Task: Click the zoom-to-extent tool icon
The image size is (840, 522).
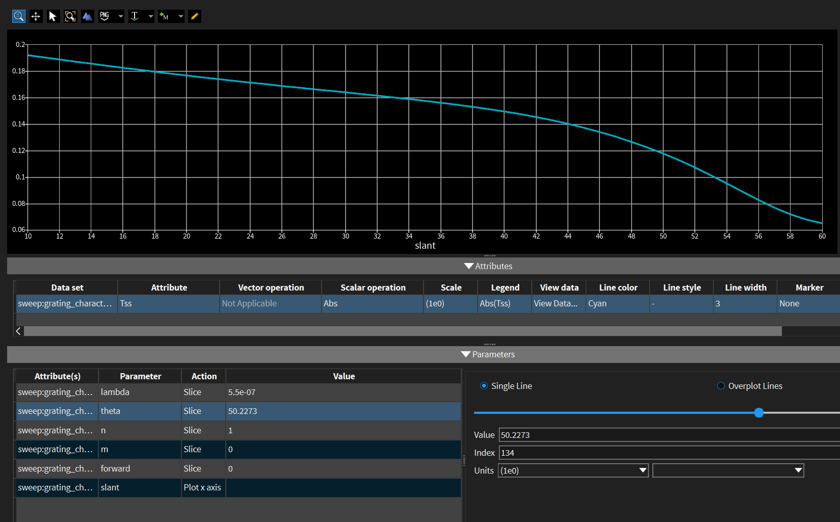Action: pyautogui.click(x=70, y=17)
